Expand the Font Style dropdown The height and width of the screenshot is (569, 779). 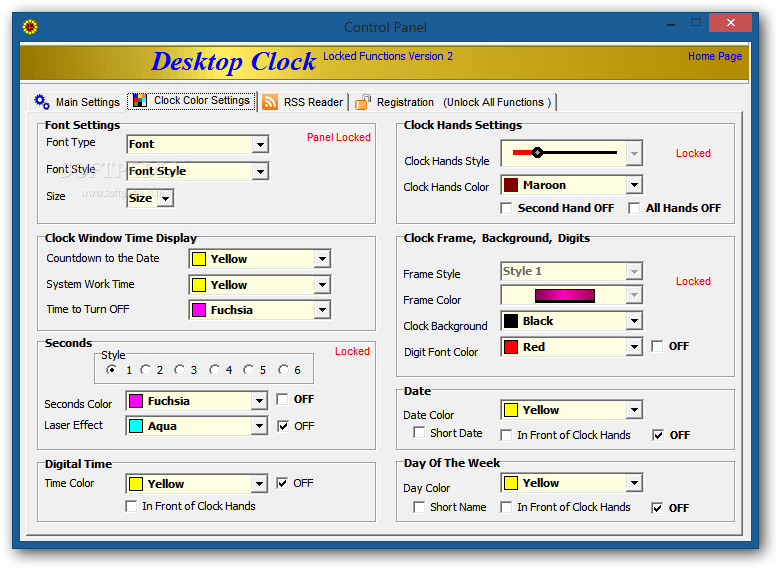tap(260, 171)
